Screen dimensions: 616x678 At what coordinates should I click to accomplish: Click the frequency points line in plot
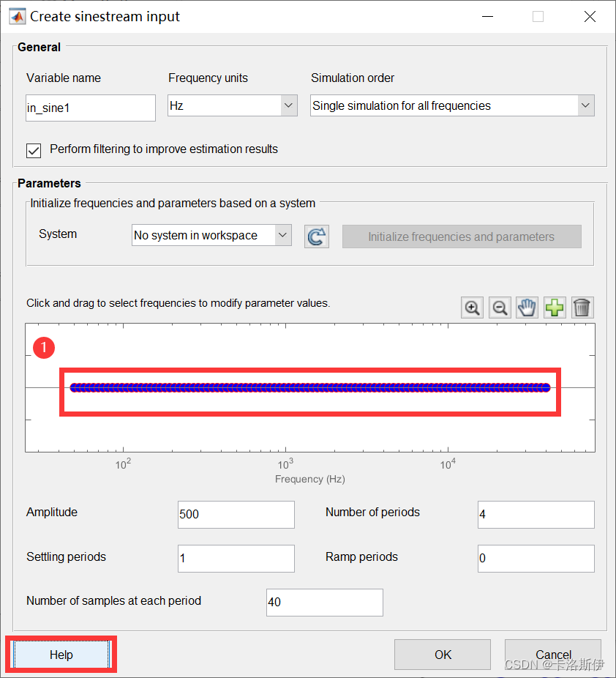[x=310, y=388]
